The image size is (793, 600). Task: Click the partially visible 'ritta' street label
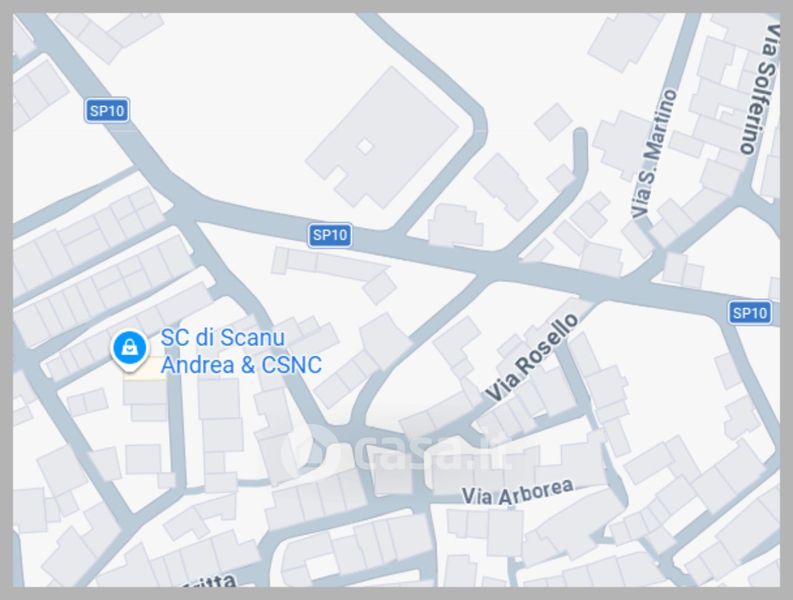pos(210,581)
